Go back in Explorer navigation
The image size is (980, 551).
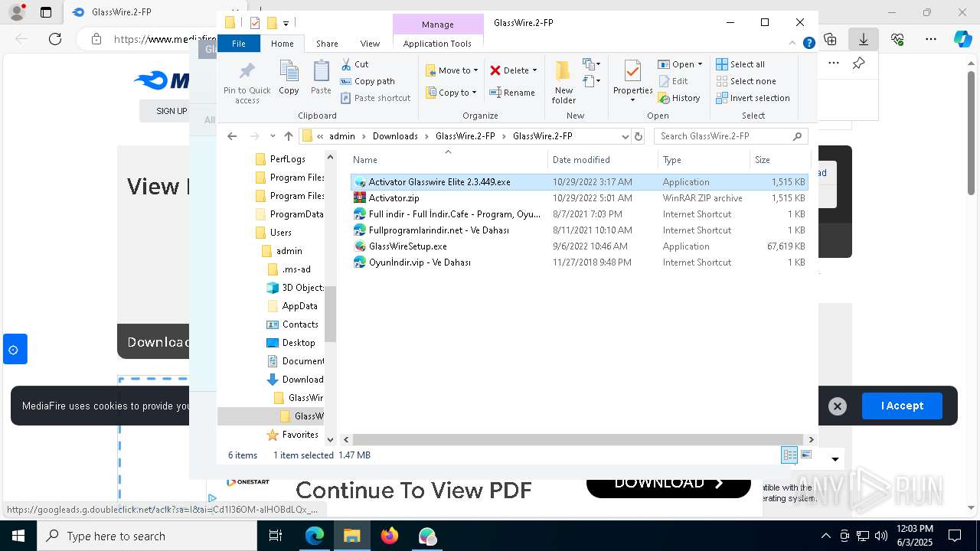click(232, 136)
